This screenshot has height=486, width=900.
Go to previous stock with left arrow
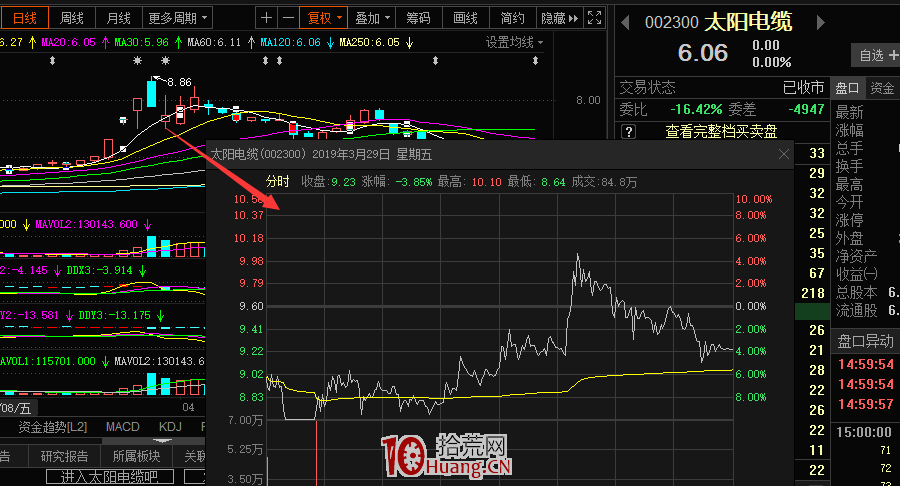626,23
